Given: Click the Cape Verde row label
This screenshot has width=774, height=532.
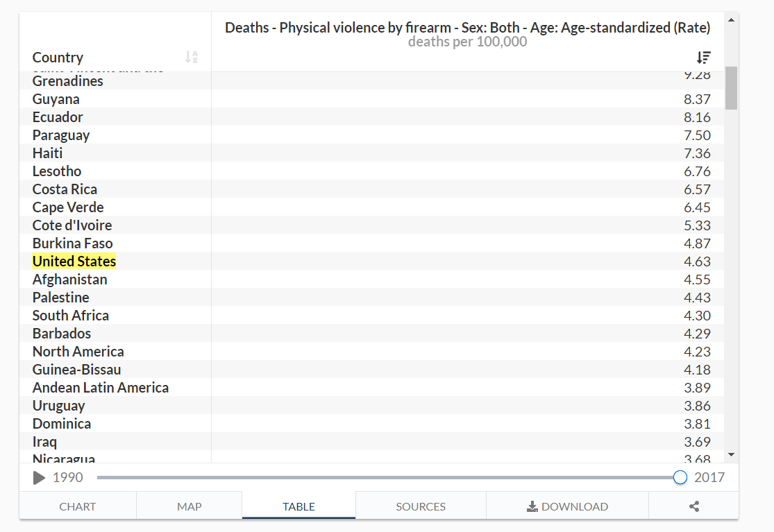Looking at the screenshot, I should 68,207.
